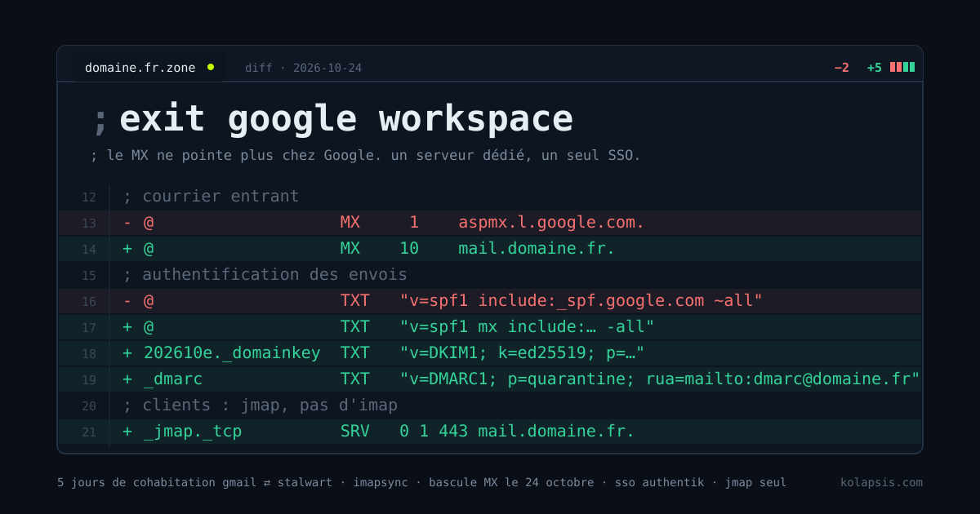This screenshot has height=514, width=980.
Task: Click the MX priority 10 value
Action: [x=409, y=249]
